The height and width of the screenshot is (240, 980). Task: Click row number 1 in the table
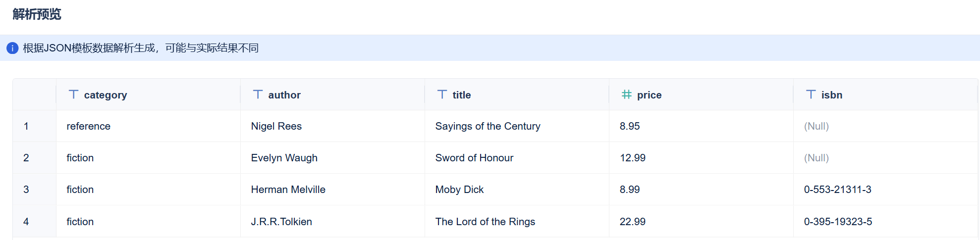(x=26, y=126)
